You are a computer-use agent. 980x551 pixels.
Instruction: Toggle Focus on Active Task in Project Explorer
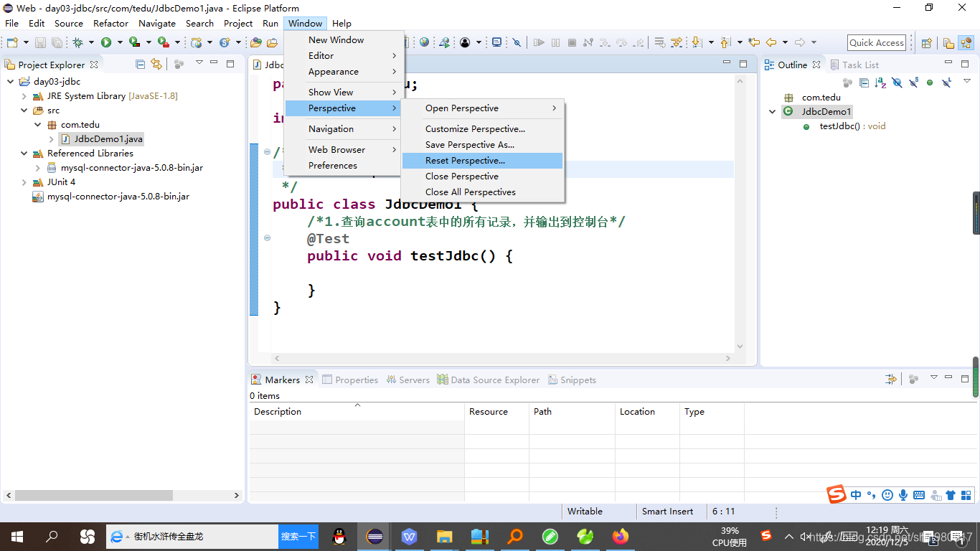[179, 65]
